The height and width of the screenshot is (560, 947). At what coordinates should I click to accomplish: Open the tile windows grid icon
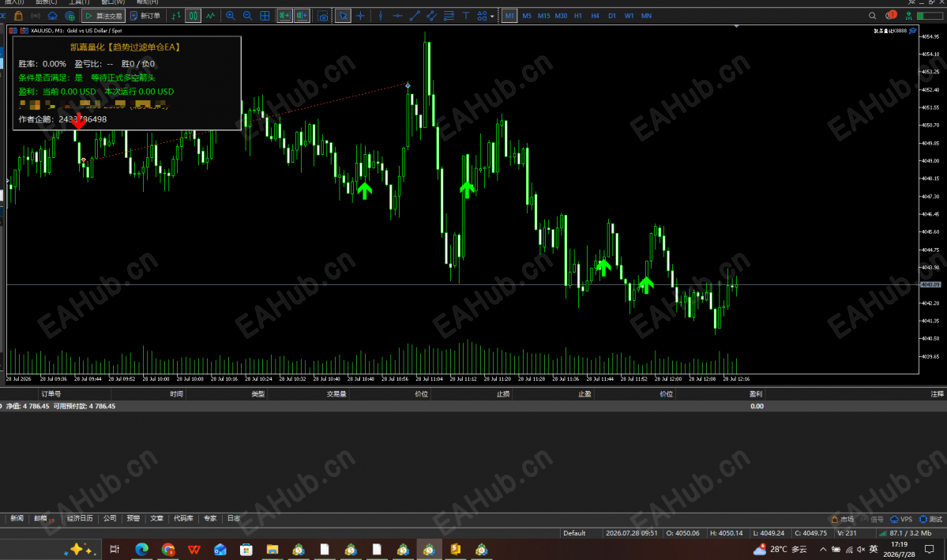265,16
